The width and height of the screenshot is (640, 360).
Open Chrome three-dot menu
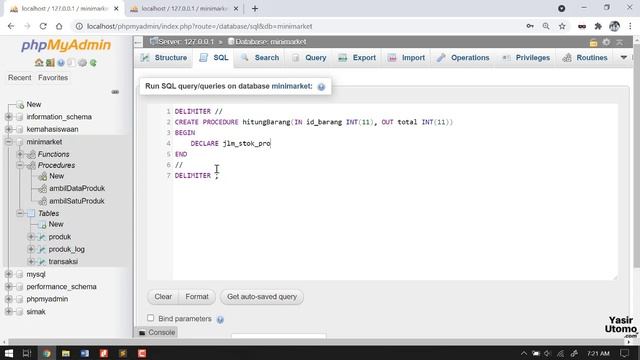(630, 26)
